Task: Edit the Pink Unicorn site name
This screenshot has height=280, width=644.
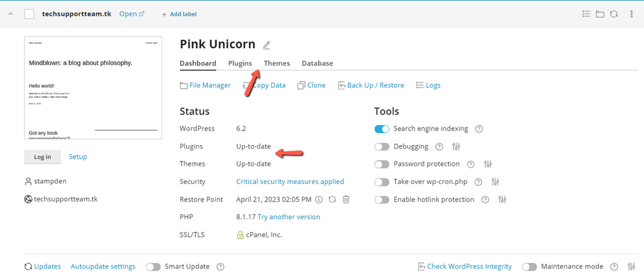Action: click(x=267, y=45)
